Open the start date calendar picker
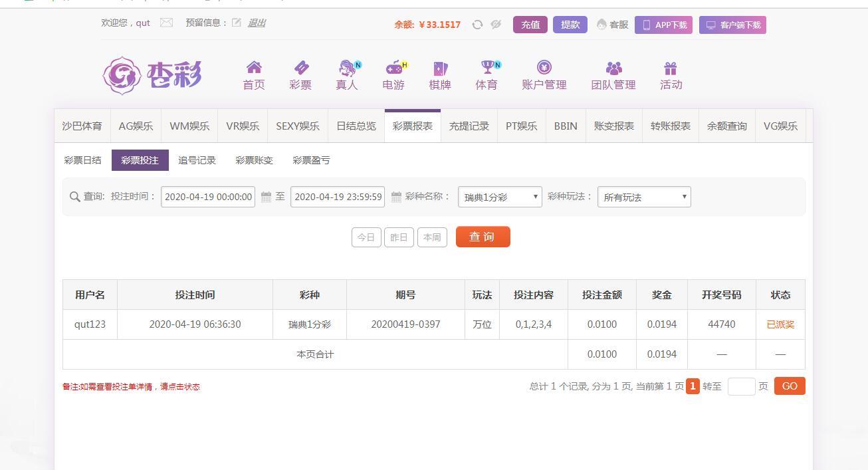The image size is (868, 470). point(266,197)
